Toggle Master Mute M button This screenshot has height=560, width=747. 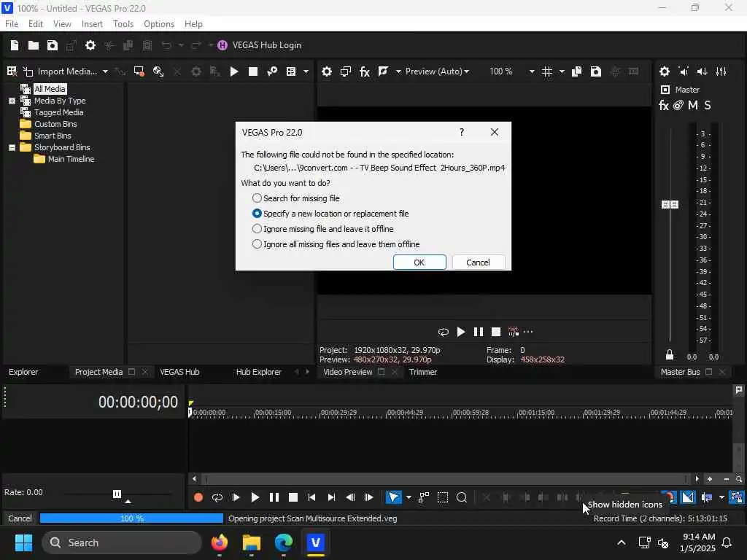[x=693, y=105]
